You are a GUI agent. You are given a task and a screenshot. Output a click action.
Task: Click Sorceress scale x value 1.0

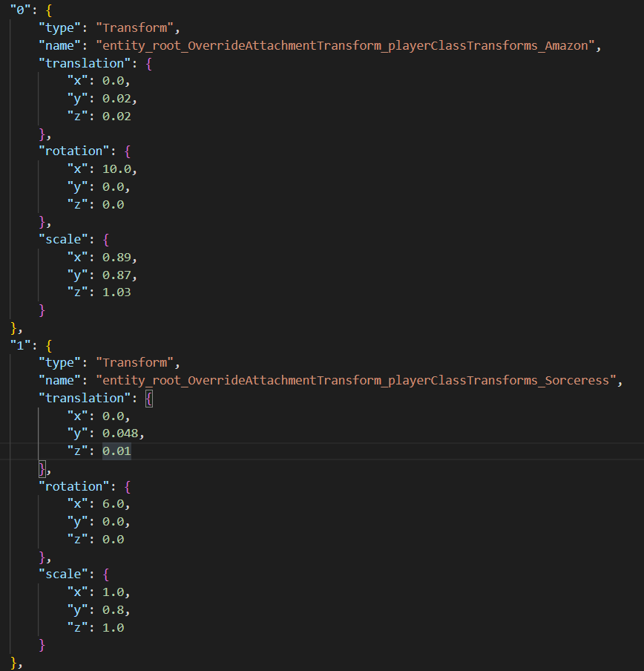click(x=113, y=592)
